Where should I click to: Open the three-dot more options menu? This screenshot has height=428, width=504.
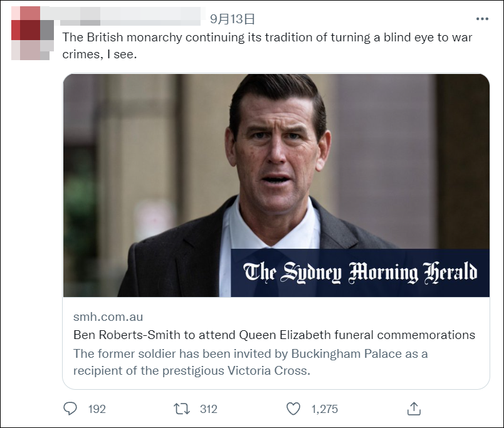click(x=481, y=19)
